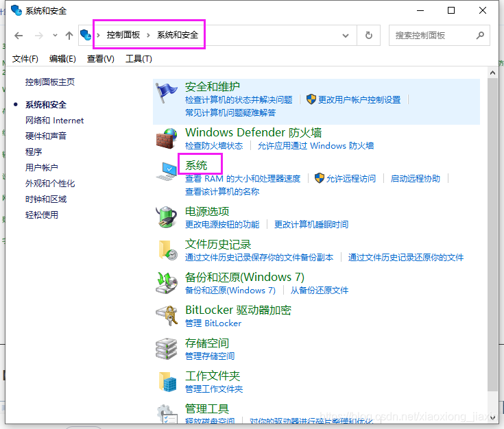
Task: Click the window title bar Control Panel icon
Action: coord(16,10)
